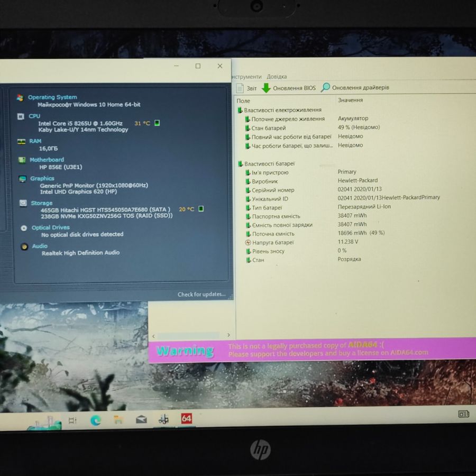Open the Звіт report button in AIDA64
The height and width of the screenshot is (476, 476).
[246, 88]
